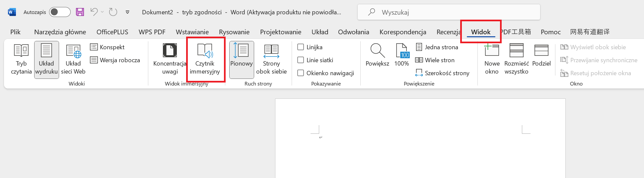Click Podziel to split window

pos(541,56)
